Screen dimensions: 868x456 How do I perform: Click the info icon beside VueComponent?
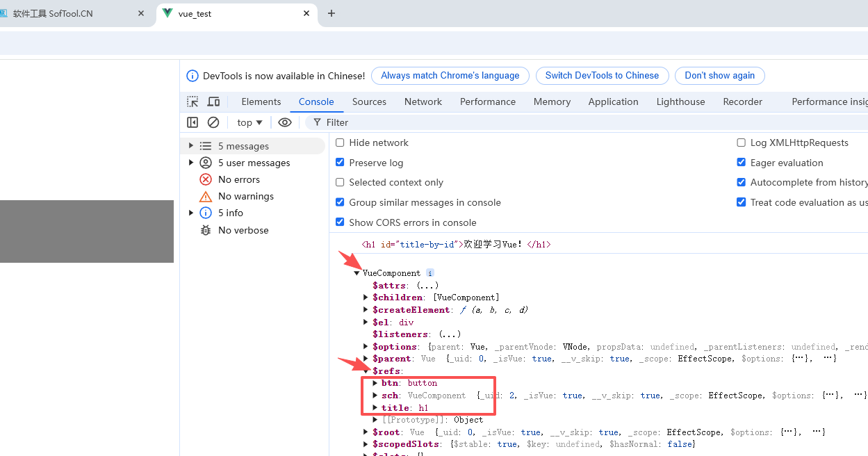click(430, 273)
